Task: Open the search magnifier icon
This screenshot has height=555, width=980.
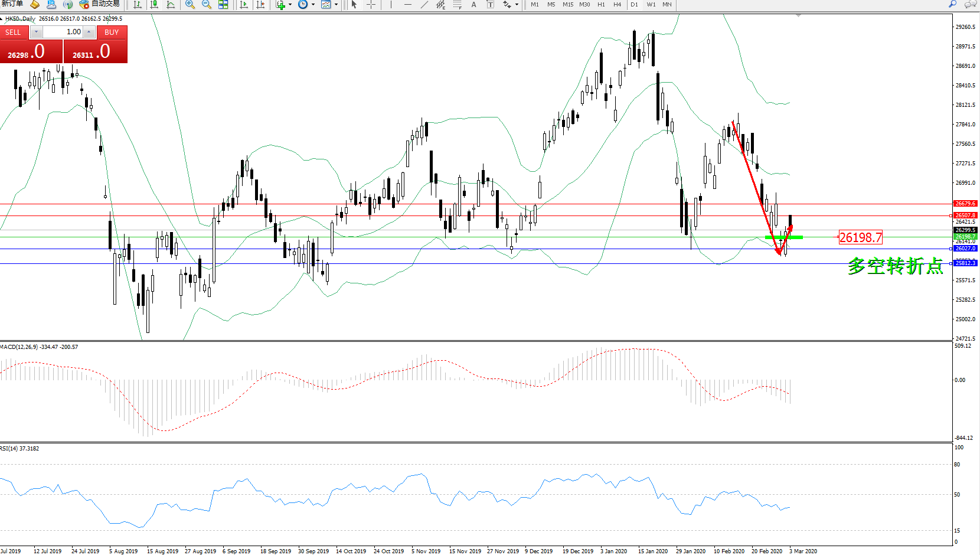Action: tap(952, 4)
